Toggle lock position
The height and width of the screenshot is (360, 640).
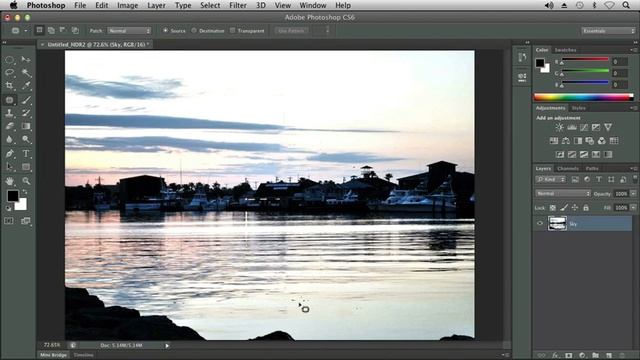(x=575, y=208)
